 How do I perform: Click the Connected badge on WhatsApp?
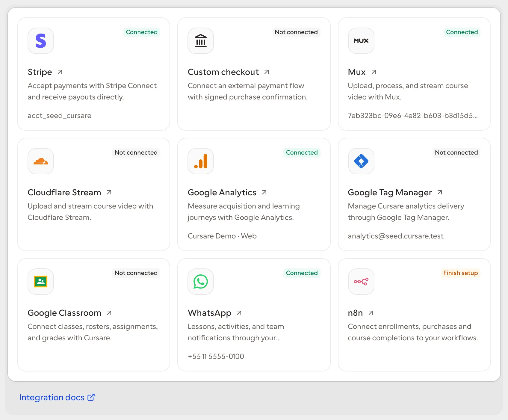[302, 273]
